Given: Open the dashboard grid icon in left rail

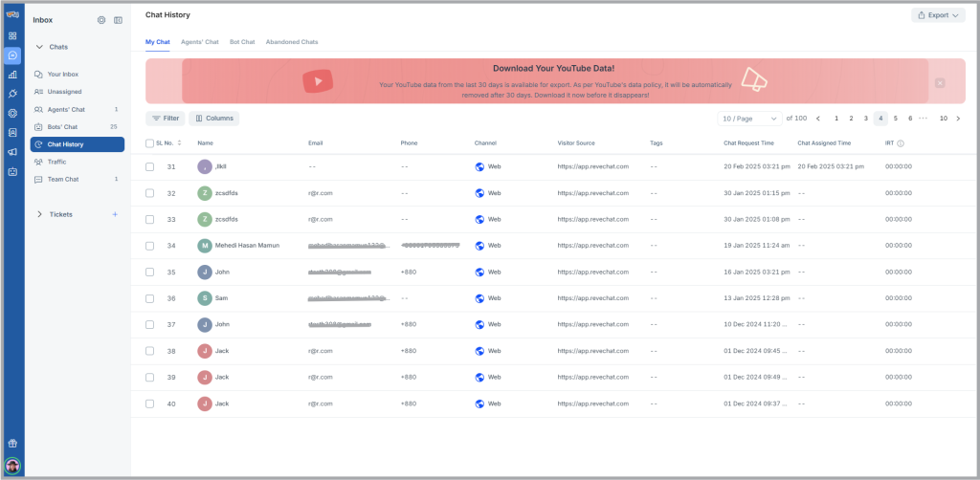Looking at the screenshot, I should [12, 35].
